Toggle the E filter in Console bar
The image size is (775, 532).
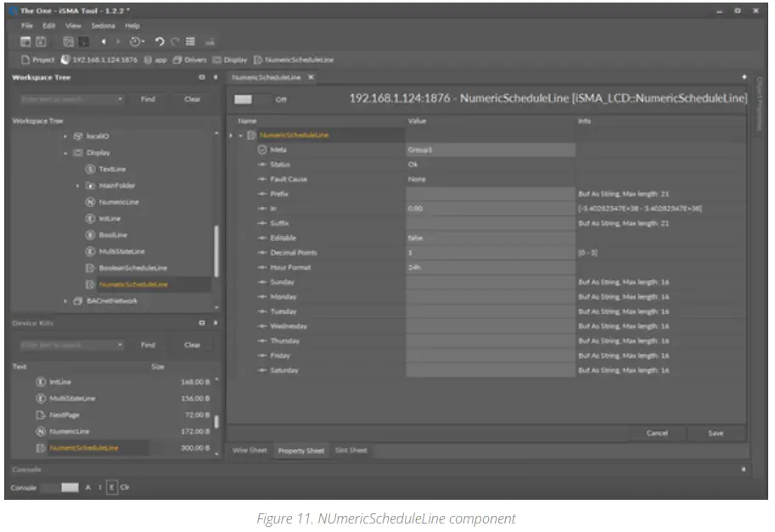tap(112, 488)
